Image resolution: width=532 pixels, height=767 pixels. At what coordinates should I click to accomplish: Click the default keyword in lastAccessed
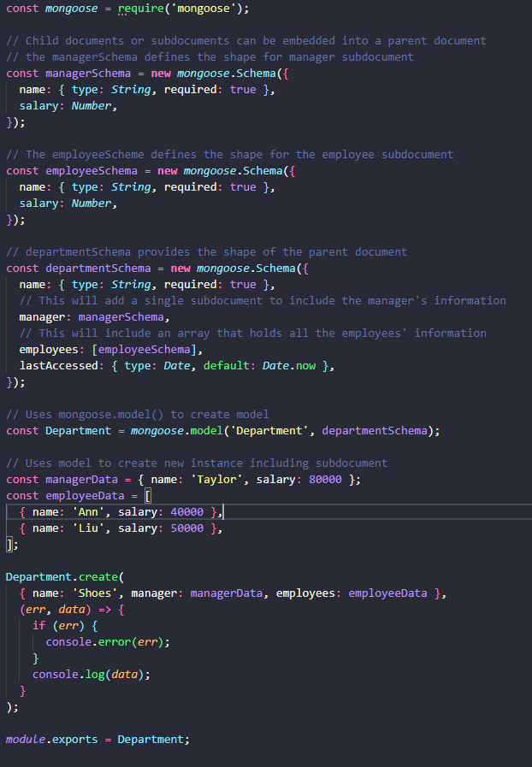226,366
